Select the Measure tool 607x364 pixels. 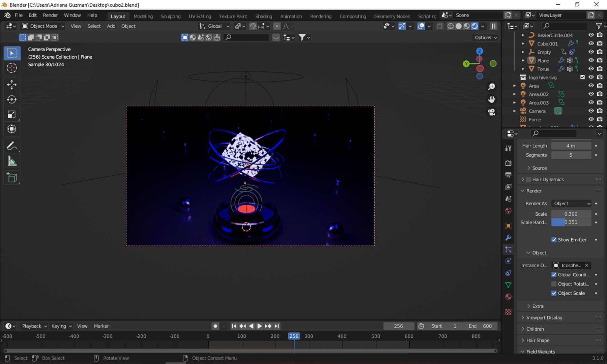pyautogui.click(x=12, y=161)
